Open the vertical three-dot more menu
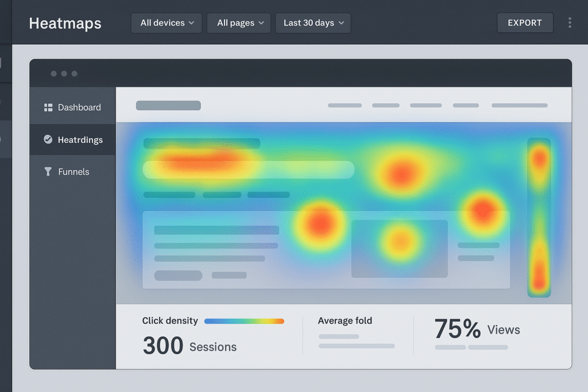588x392 pixels. tap(570, 23)
